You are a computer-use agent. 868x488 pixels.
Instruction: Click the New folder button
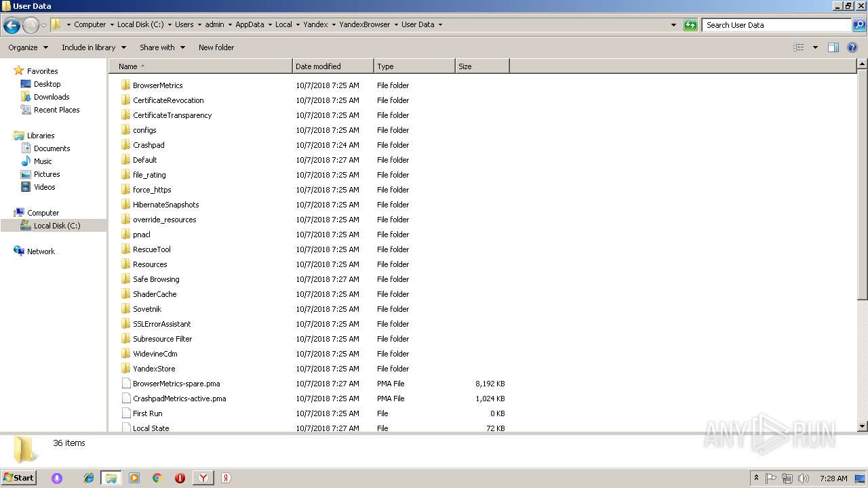coord(216,47)
